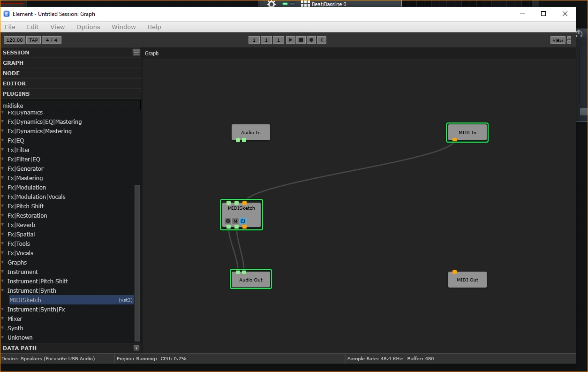Collapse the PLUGINS panel header
This screenshot has width=588, height=372.
(x=71, y=94)
